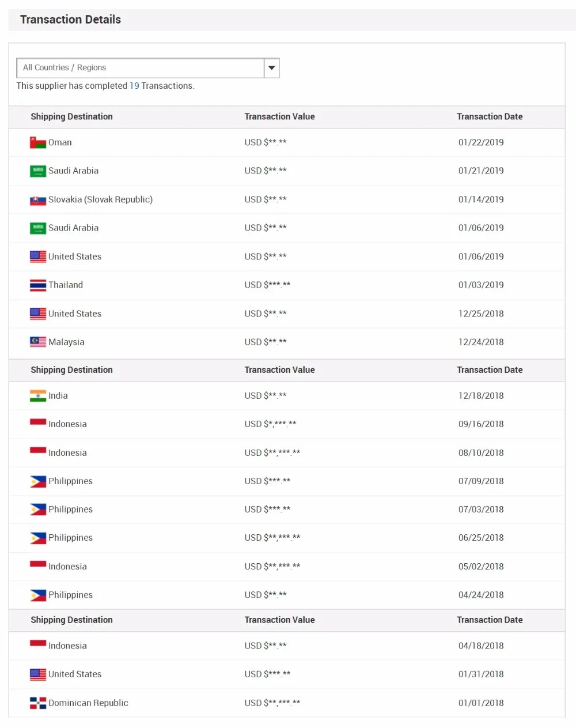Select the Slovakia (Slovak Republic) destination text
This screenshot has width=576, height=728.
[x=100, y=199]
